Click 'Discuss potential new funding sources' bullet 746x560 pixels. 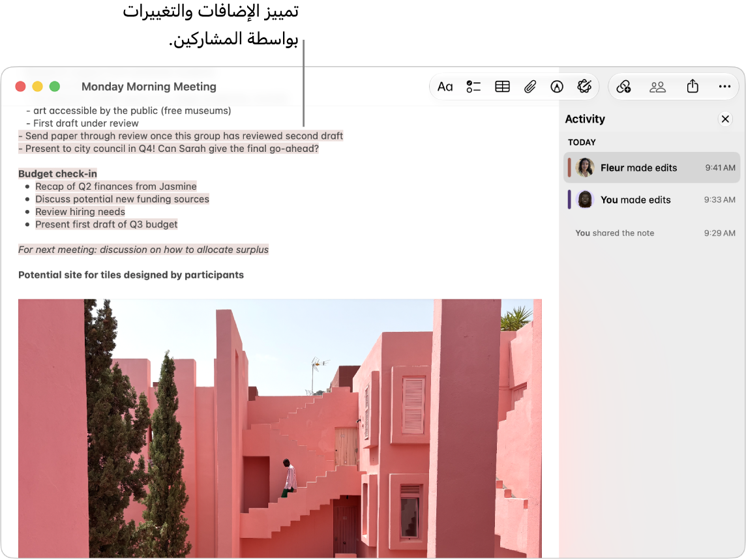click(122, 199)
